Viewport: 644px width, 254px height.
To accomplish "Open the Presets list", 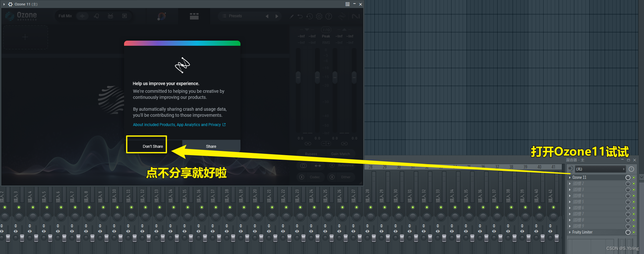I will (235, 16).
